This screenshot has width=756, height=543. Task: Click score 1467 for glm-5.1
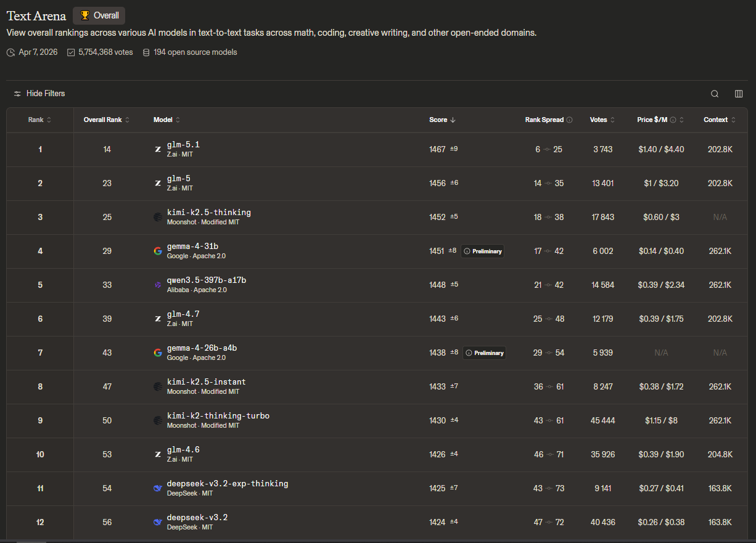coord(437,150)
